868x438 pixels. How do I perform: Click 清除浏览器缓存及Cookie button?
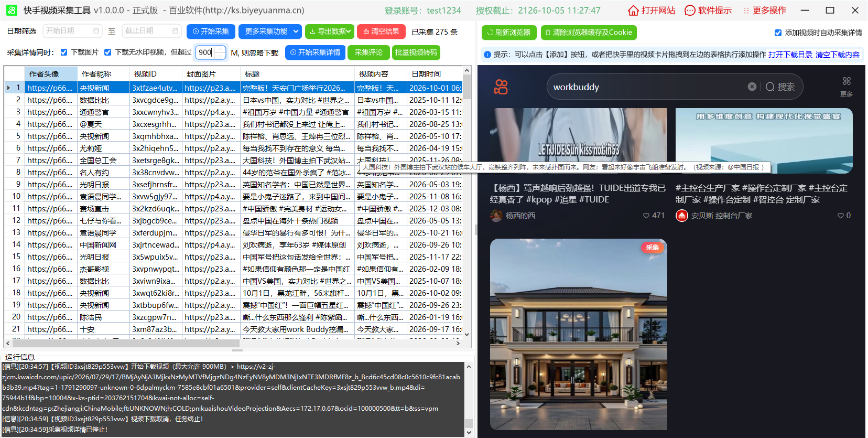589,33
